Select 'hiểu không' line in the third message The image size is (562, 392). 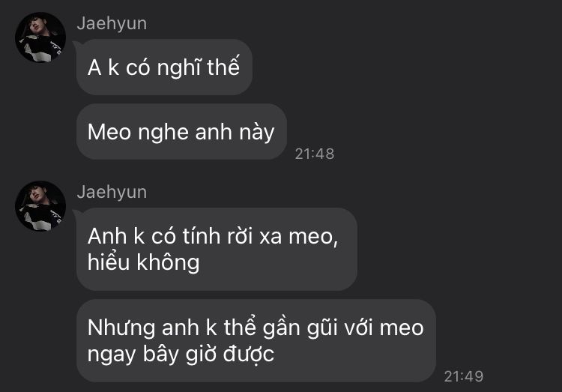coord(143,262)
